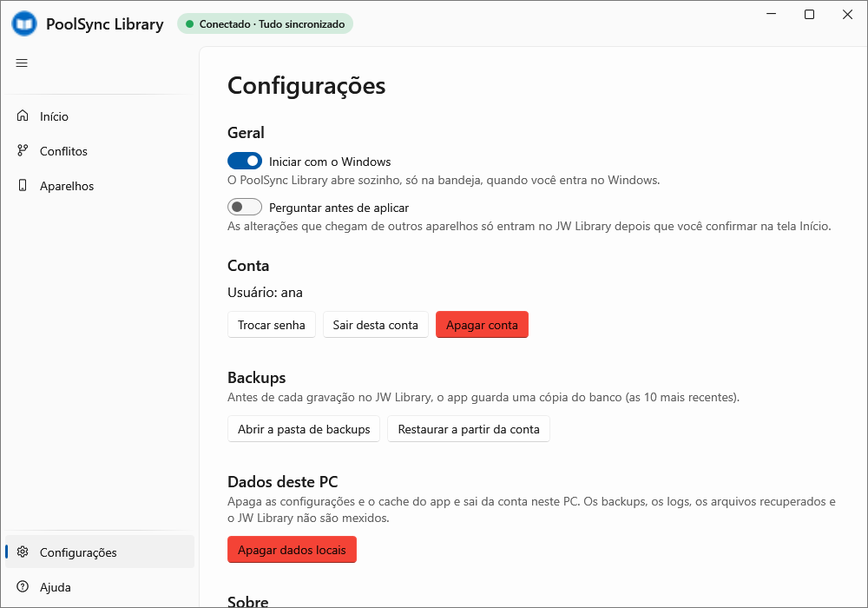Click the Iniciar com o Windows label
The width and height of the screenshot is (868, 608).
click(330, 162)
